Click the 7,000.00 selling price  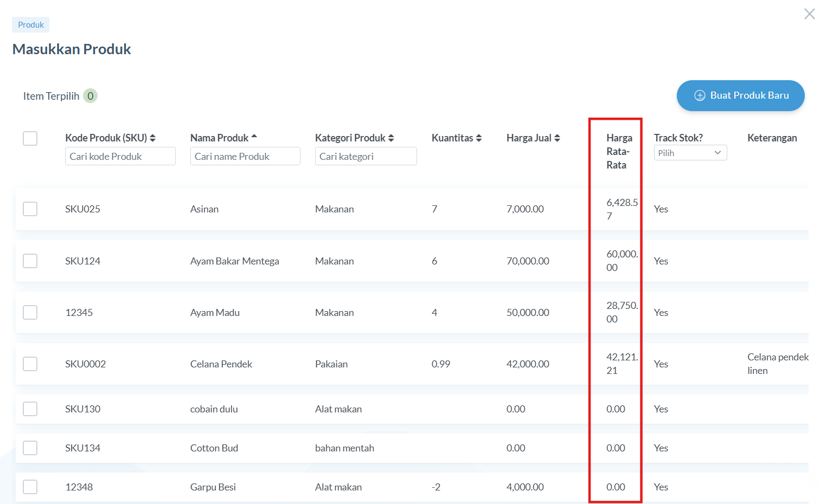tap(525, 209)
